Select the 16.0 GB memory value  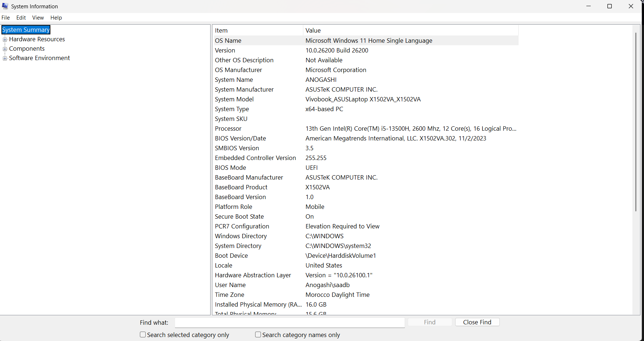316,304
